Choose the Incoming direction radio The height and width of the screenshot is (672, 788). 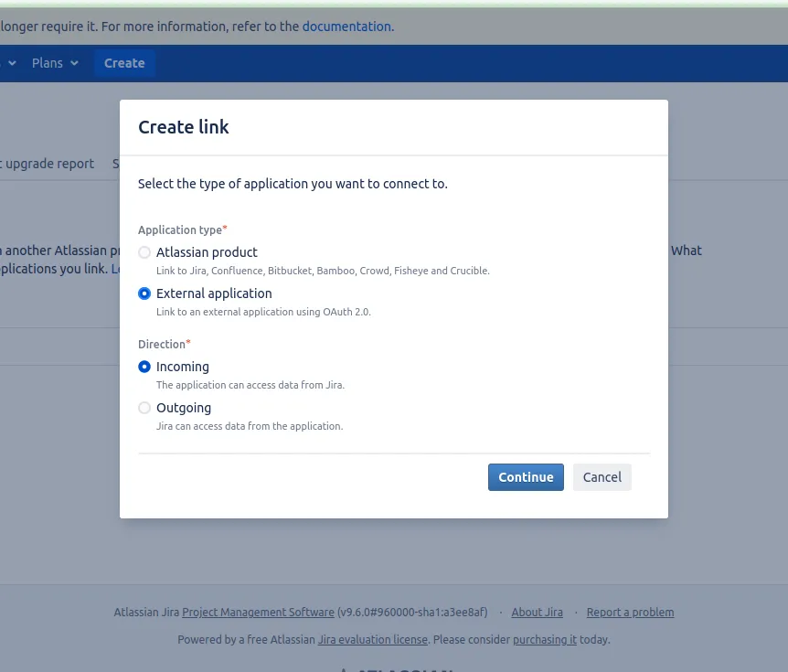144,367
